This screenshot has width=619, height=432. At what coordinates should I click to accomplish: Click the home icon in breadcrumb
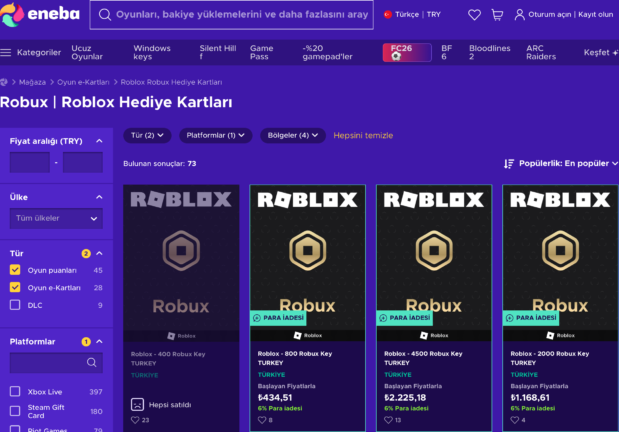(x=5, y=82)
